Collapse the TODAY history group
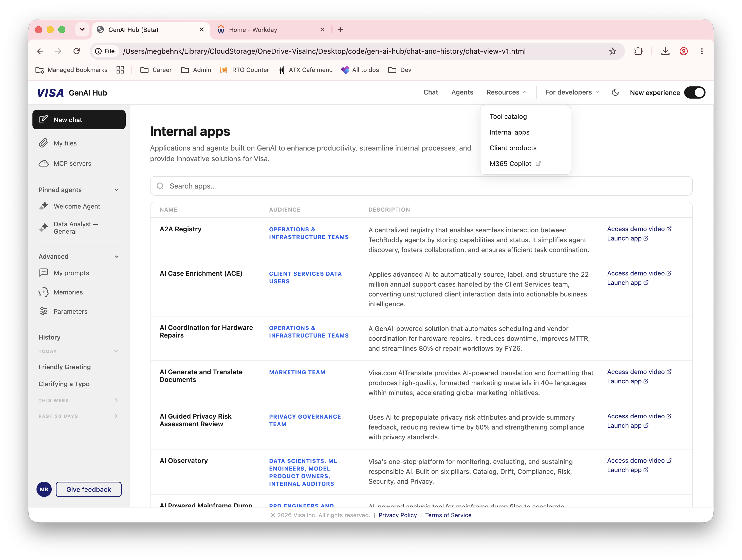The height and width of the screenshot is (560, 742). point(116,351)
